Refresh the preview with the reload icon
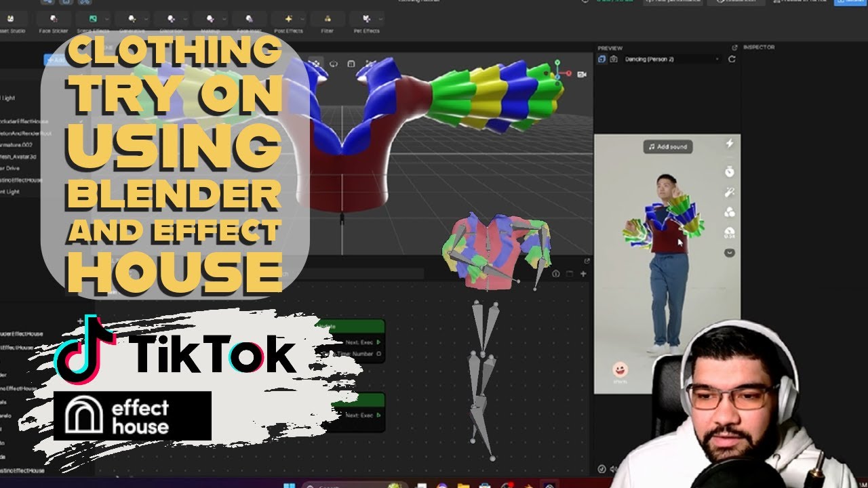 732,60
